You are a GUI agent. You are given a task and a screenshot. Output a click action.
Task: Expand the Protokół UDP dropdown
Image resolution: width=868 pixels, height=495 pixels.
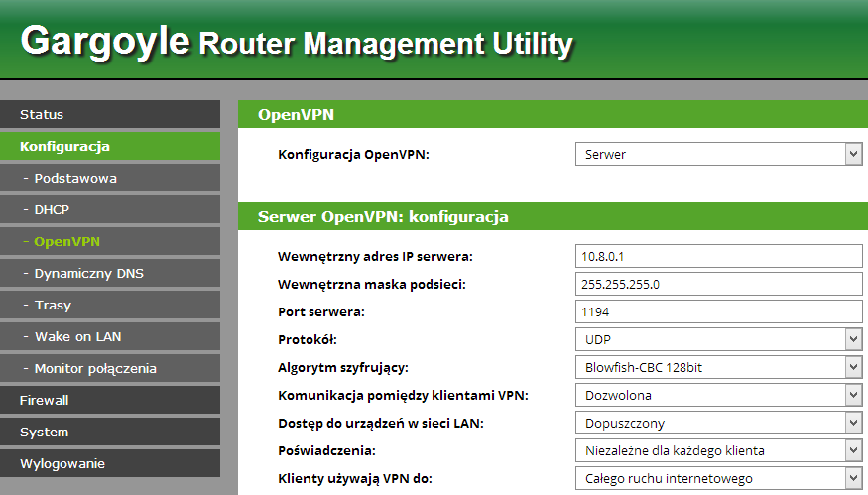coord(718,339)
